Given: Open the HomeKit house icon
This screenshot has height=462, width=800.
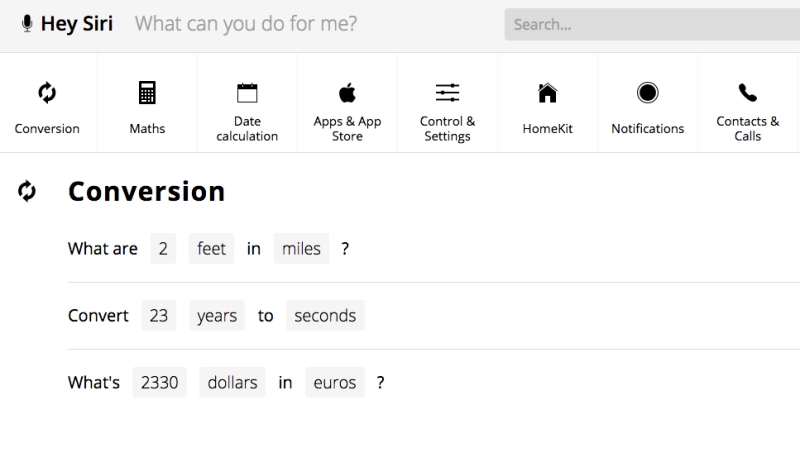Looking at the screenshot, I should pos(547,93).
